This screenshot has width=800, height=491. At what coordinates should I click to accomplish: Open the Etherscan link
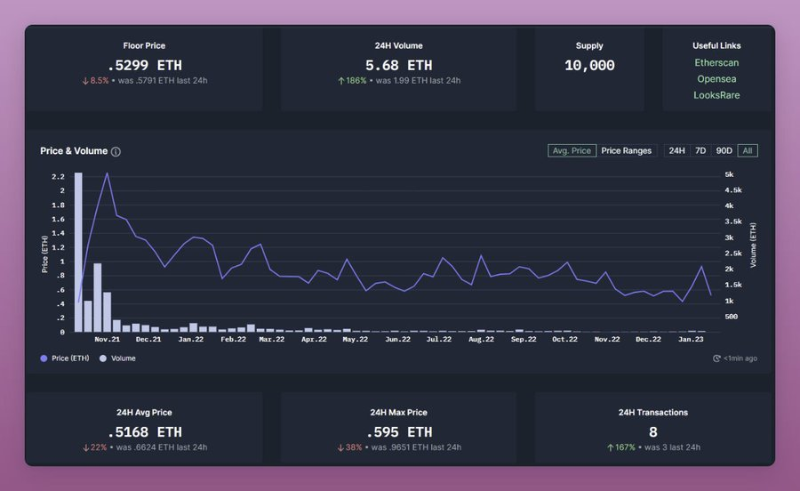[716, 63]
